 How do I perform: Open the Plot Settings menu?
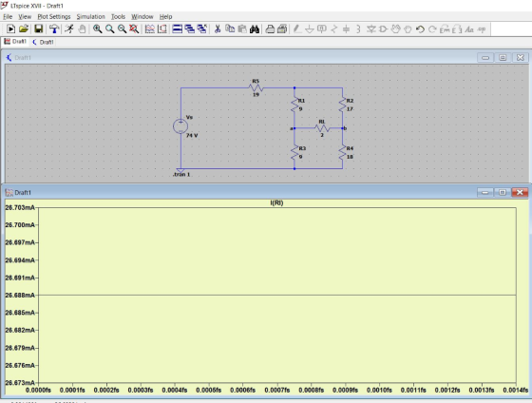pyautogui.click(x=54, y=16)
